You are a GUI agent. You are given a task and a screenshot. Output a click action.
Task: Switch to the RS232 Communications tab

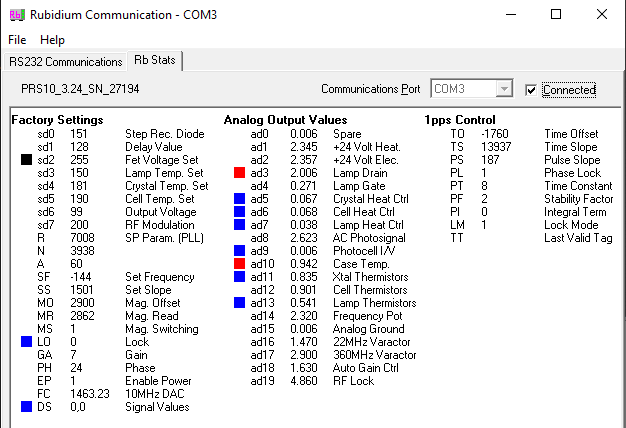tap(65, 62)
